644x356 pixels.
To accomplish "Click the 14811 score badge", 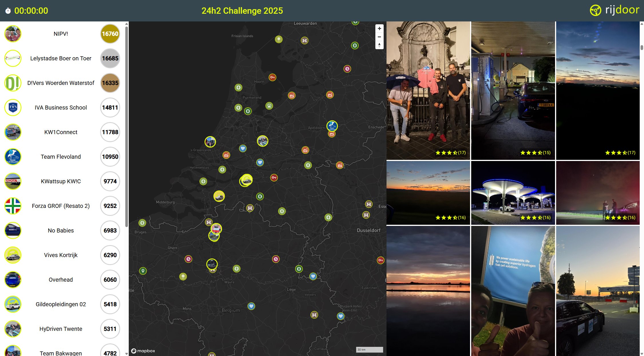I will pyautogui.click(x=110, y=108).
